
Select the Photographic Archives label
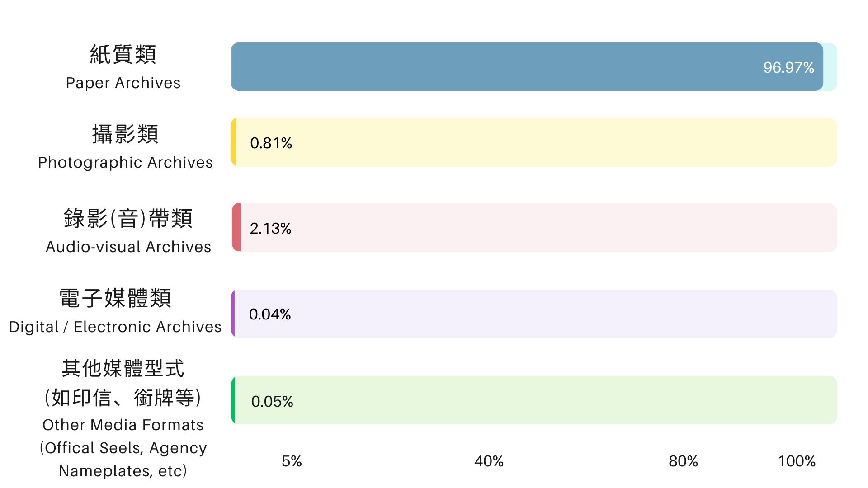point(125,163)
